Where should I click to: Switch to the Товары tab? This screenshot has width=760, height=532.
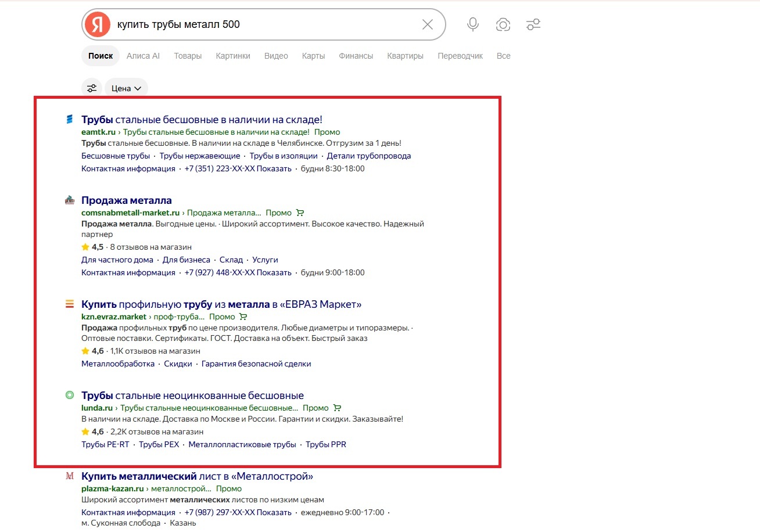coord(188,56)
